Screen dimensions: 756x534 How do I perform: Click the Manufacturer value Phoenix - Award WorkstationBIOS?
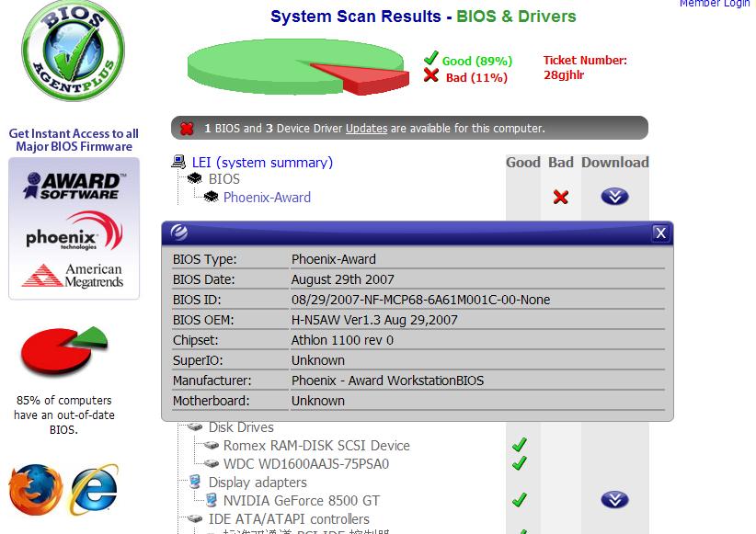click(387, 381)
